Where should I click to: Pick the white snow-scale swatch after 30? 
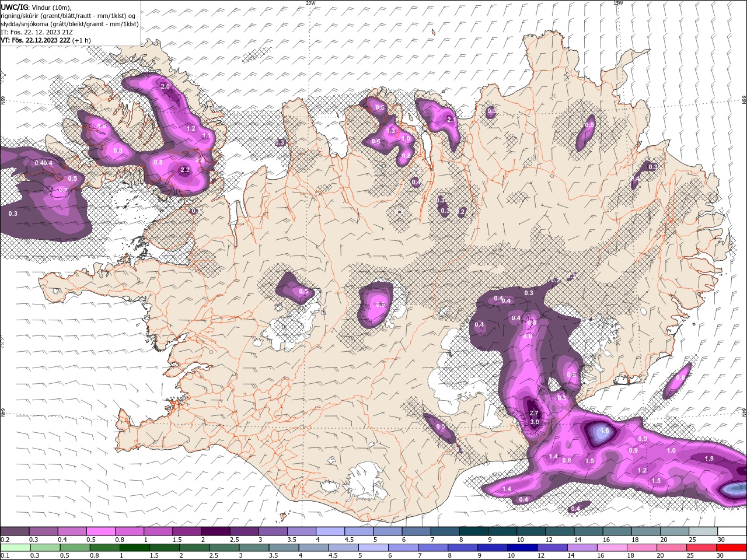click(732, 531)
